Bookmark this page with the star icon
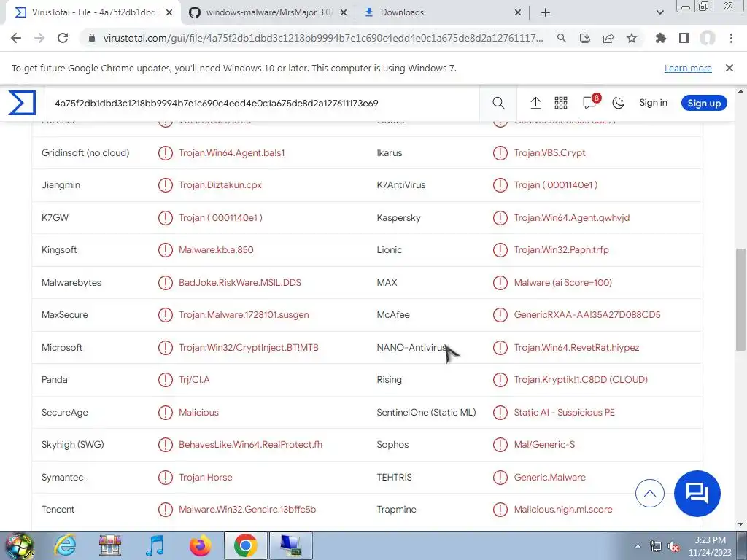This screenshot has height=560, width=747. click(x=632, y=38)
